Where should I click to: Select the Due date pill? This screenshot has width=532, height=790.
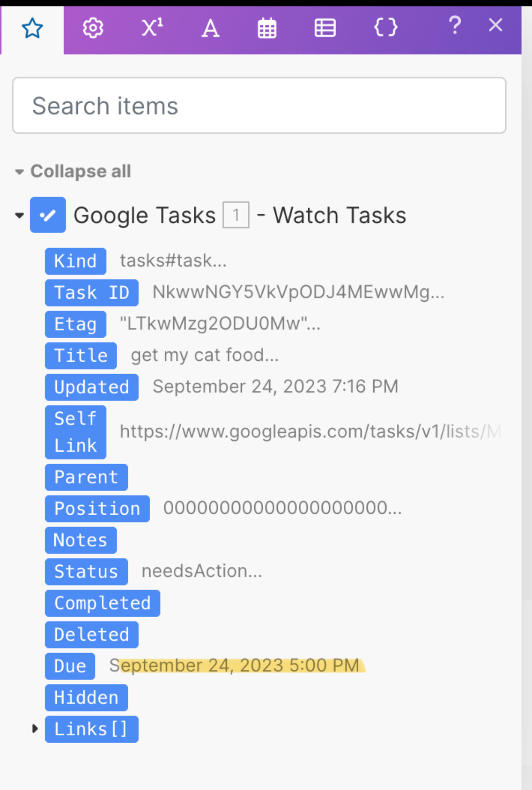point(70,666)
